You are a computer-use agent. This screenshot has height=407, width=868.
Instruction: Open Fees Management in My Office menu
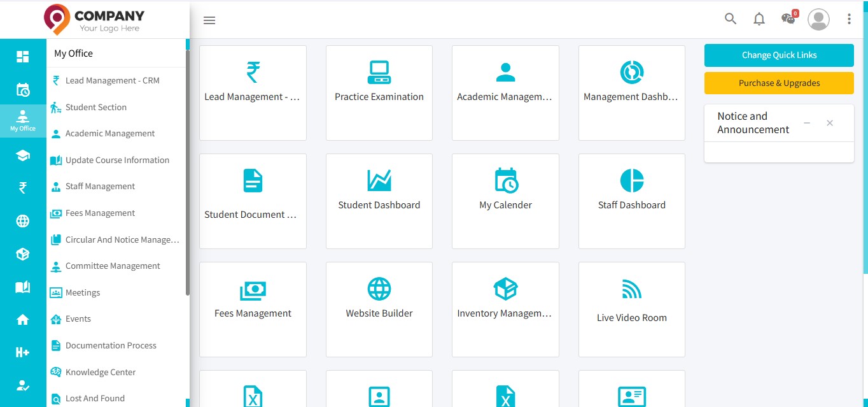(100, 213)
